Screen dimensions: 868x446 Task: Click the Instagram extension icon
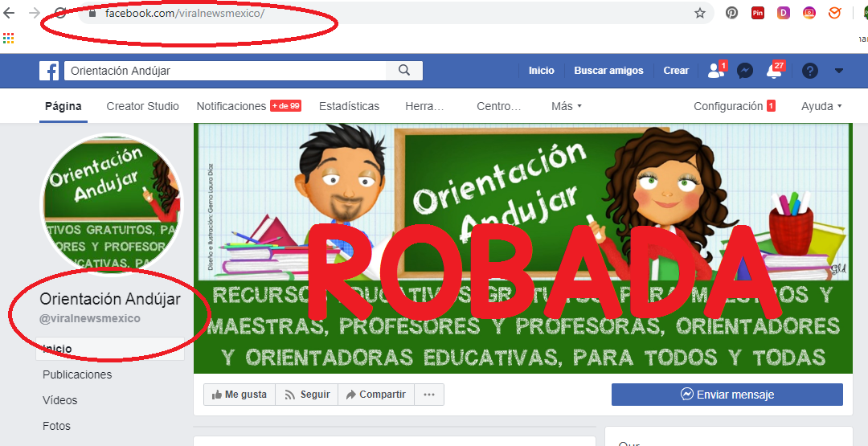click(809, 14)
